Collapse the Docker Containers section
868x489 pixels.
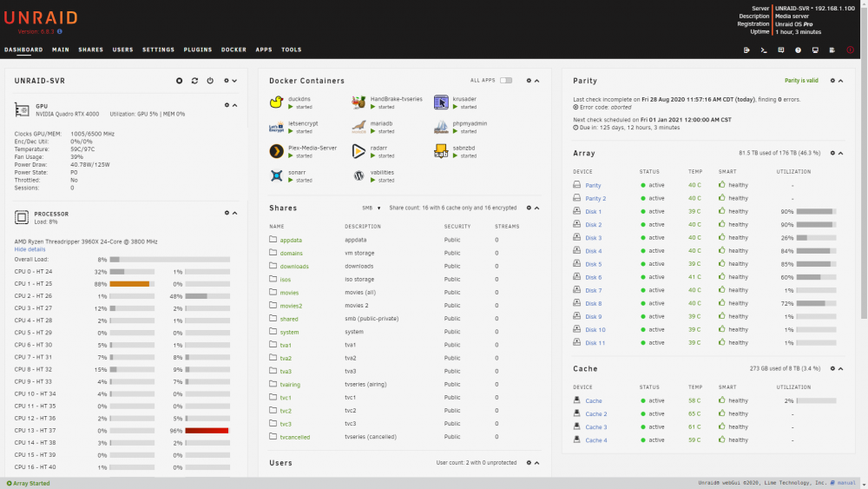point(537,81)
